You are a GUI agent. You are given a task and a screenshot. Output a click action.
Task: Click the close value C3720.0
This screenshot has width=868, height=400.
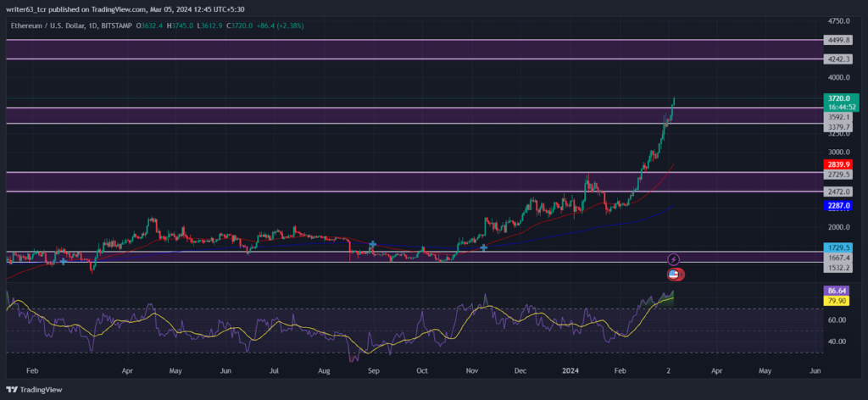pyautogui.click(x=240, y=25)
